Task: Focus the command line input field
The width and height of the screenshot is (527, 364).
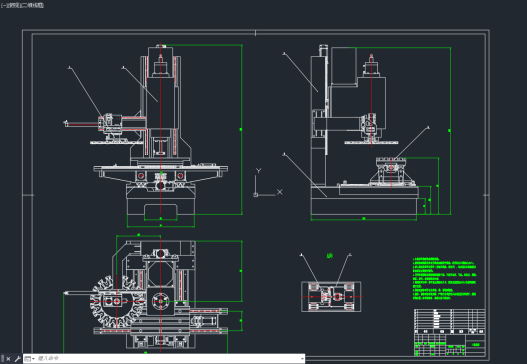Action: [168, 359]
